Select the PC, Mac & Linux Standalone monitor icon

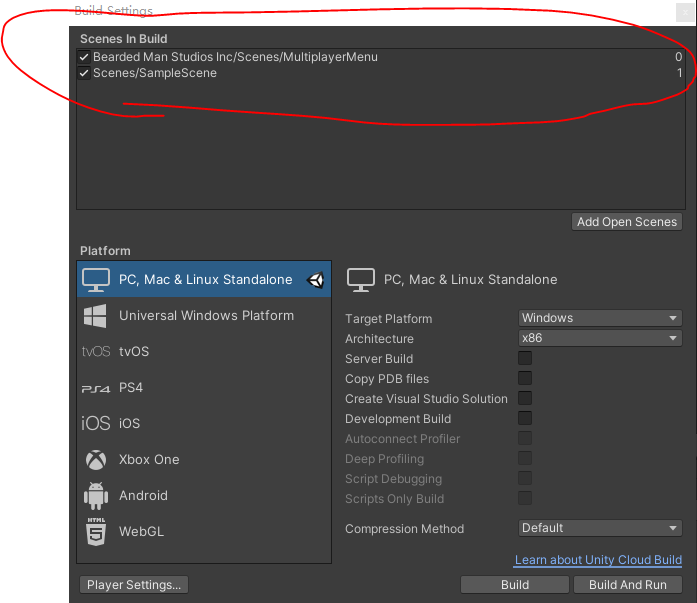point(96,280)
